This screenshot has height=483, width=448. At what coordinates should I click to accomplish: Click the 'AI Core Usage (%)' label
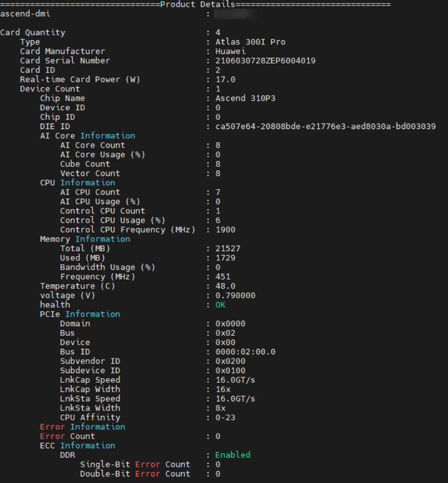tap(103, 155)
